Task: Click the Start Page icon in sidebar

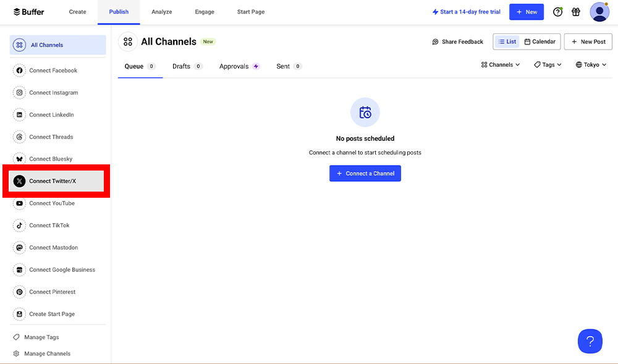Action: pyautogui.click(x=19, y=314)
